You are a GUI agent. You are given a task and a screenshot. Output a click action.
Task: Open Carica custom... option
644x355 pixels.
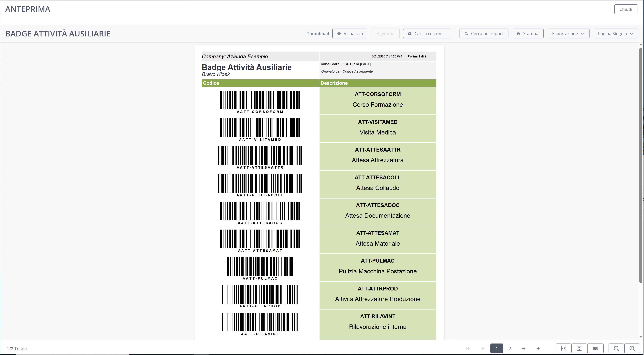tap(427, 33)
